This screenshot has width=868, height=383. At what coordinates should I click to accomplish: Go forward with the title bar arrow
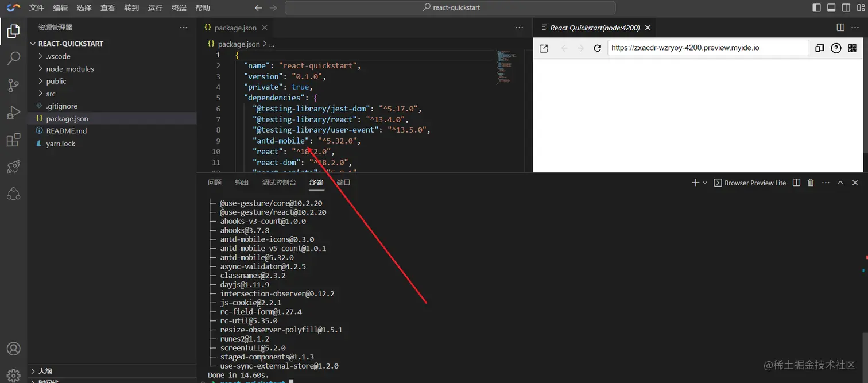[x=273, y=8]
